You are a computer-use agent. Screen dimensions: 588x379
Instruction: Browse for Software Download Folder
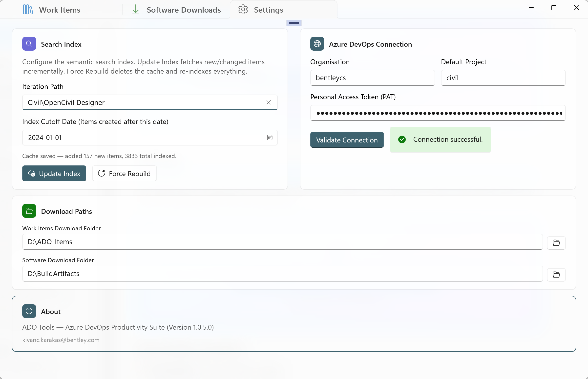(x=556, y=275)
